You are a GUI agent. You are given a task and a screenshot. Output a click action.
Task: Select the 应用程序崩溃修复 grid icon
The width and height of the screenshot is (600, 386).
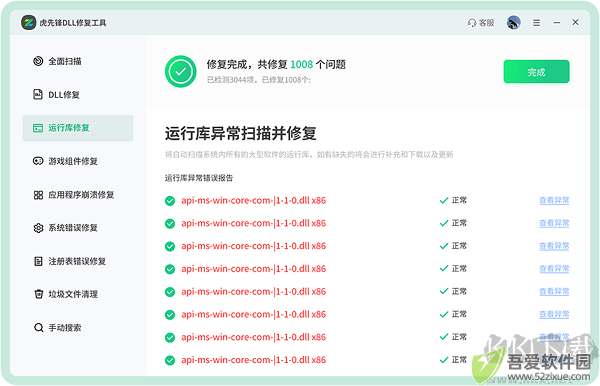(x=38, y=195)
